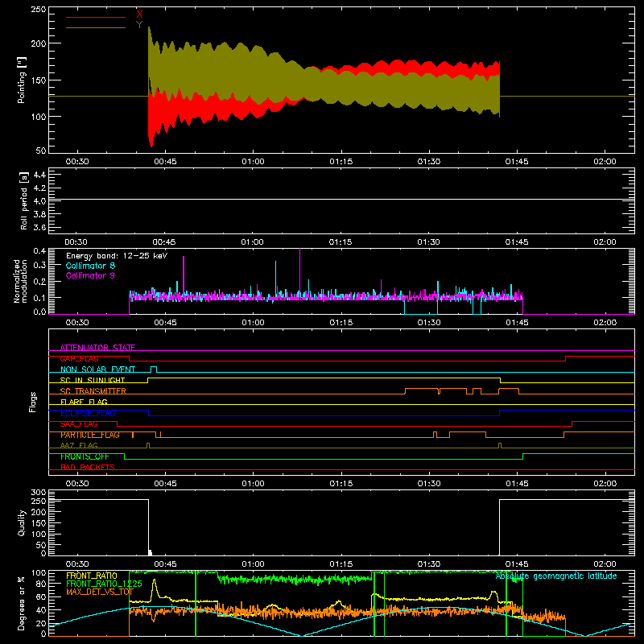Click the red X legend line
Screen dimensions: 644x644
(96, 17)
